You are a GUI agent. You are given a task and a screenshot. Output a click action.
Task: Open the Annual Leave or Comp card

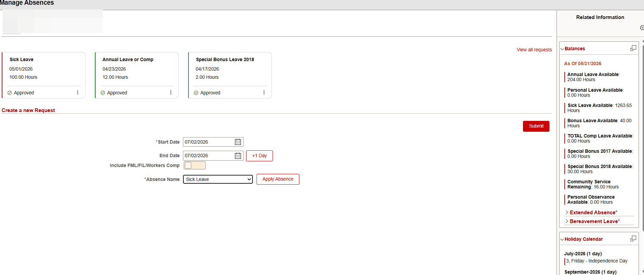tap(137, 75)
